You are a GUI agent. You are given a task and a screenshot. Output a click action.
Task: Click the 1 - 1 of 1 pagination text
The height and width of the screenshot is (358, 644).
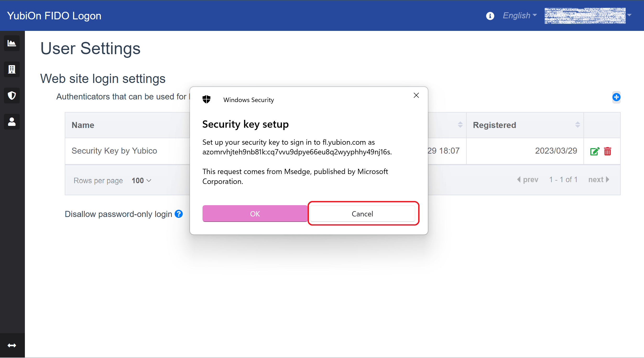point(563,180)
